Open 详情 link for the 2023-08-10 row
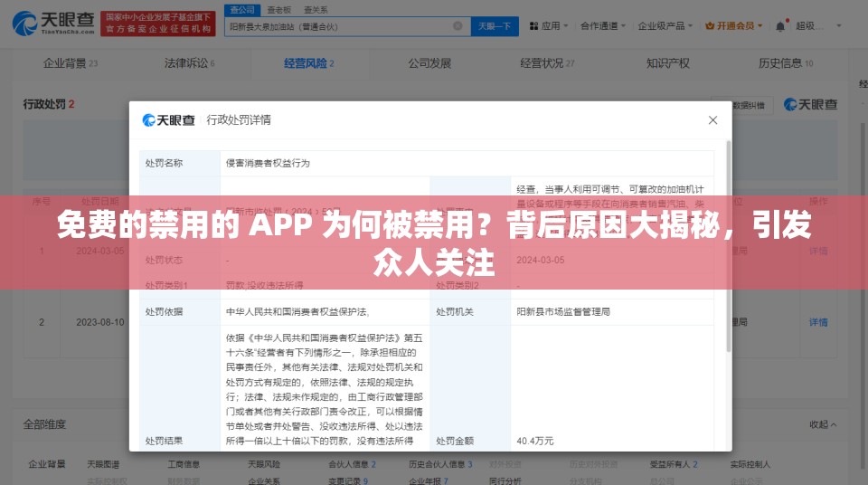The height and width of the screenshot is (485, 868). pyautogui.click(x=818, y=322)
